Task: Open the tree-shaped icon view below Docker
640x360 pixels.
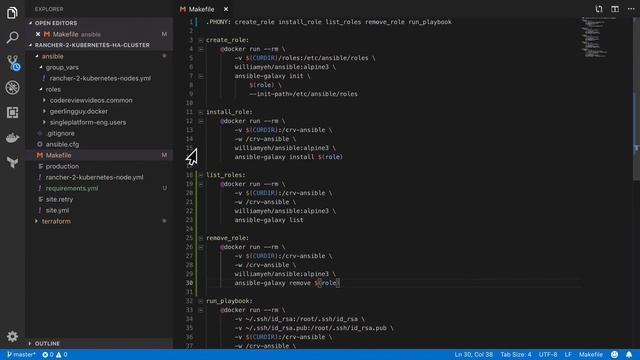Action: tap(12, 162)
